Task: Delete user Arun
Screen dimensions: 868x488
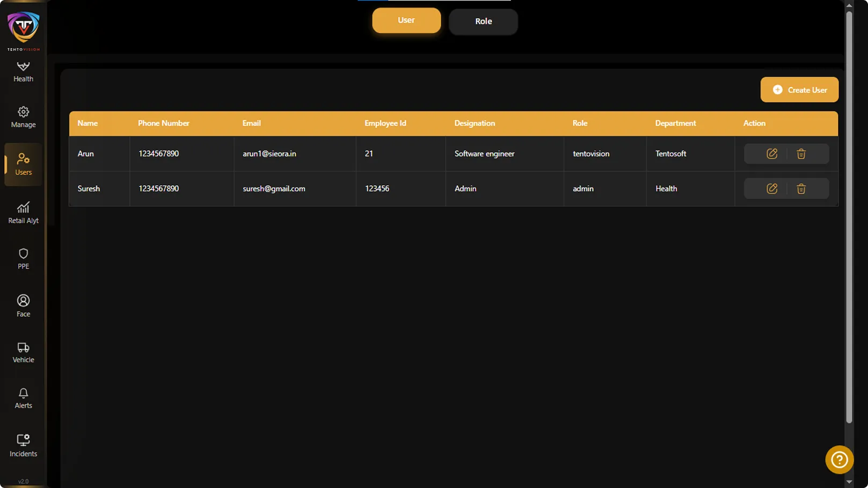Action: (801, 154)
